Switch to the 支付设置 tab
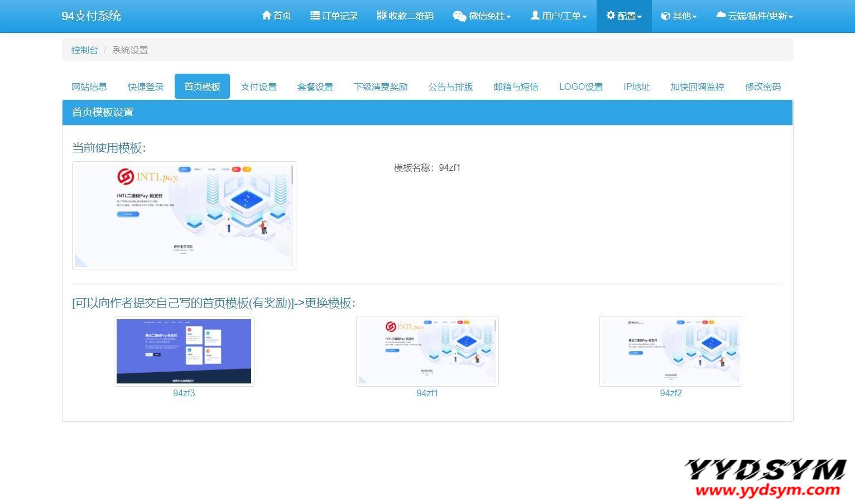 coord(258,87)
